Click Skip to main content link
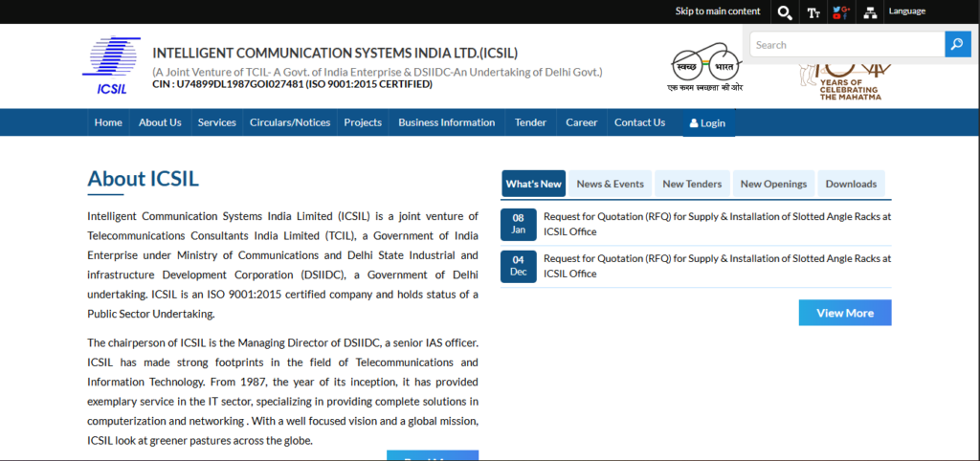 pos(718,11)
